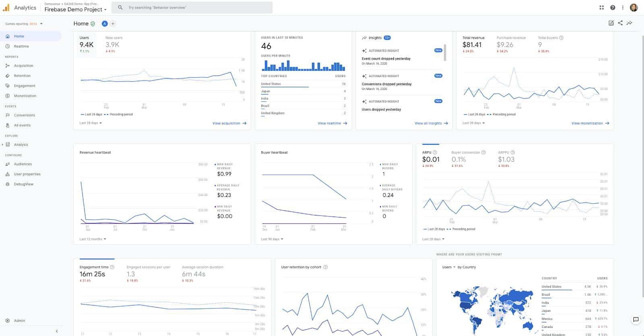Screen dimensions: 644x336
Task: Click View realtime link
Action: click(332, 123)
